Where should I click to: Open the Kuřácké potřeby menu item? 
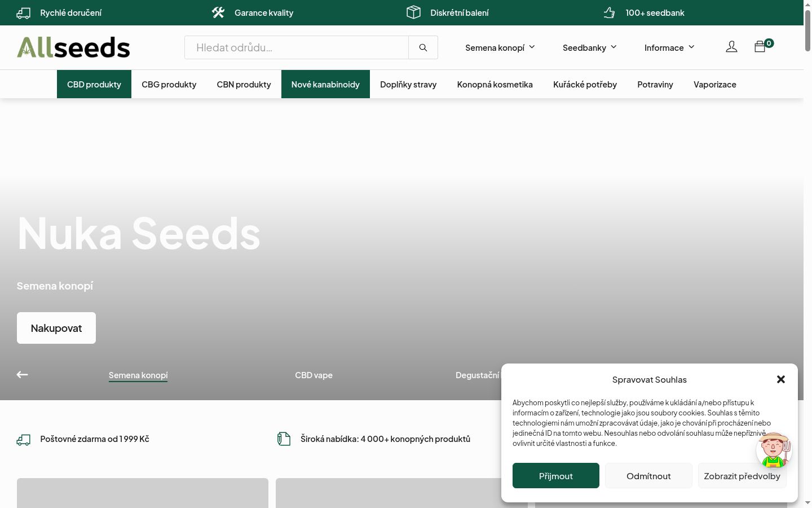tap(585, 84)
